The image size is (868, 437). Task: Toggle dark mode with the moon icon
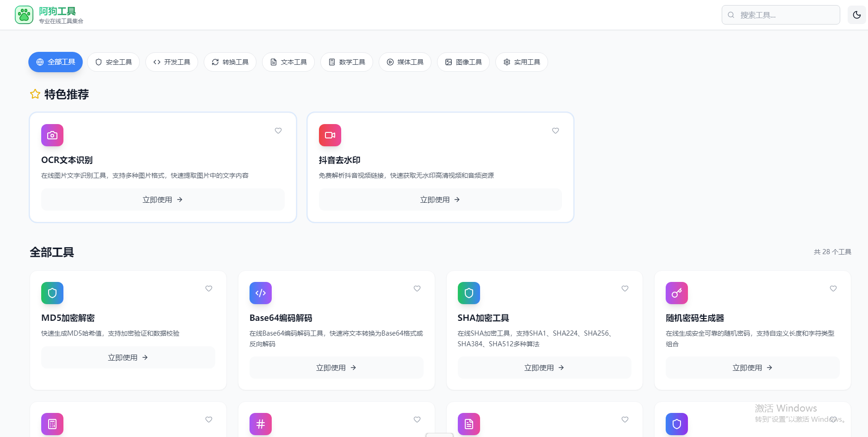point(856,14)
